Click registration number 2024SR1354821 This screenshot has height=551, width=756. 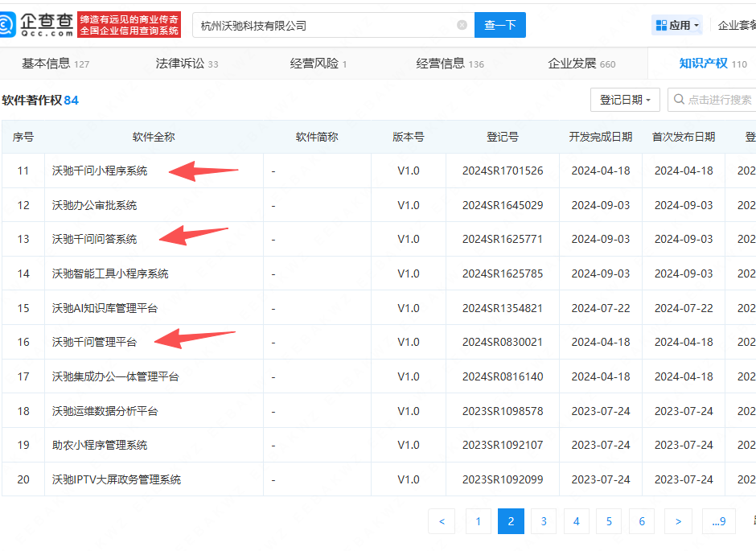503,308
